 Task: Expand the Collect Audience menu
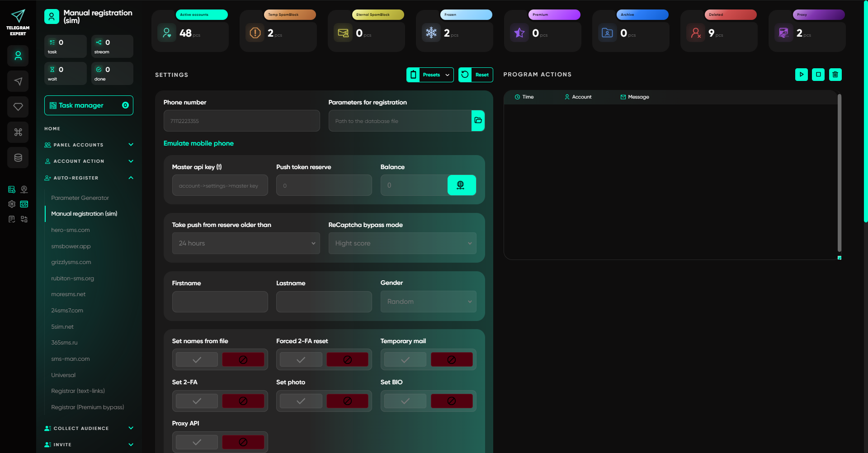[x=89, y=428]
